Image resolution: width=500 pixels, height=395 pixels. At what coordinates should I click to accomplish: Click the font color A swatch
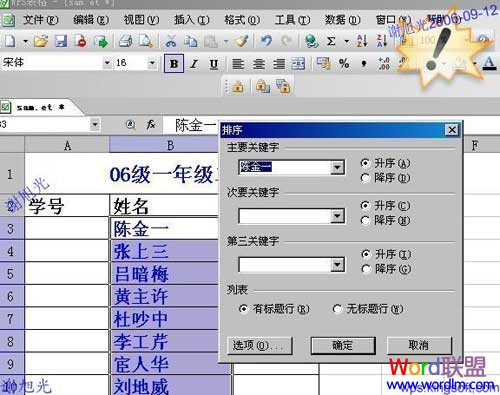coord(489,63)
